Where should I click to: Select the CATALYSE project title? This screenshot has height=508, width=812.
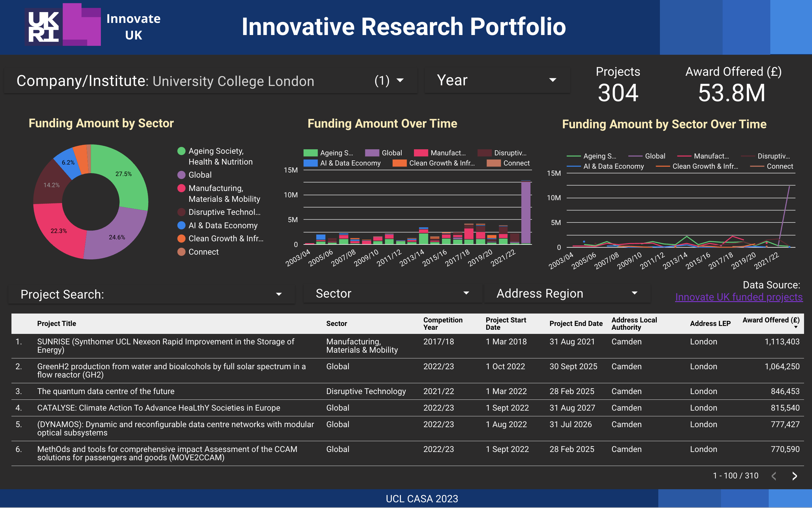[158, 407]
